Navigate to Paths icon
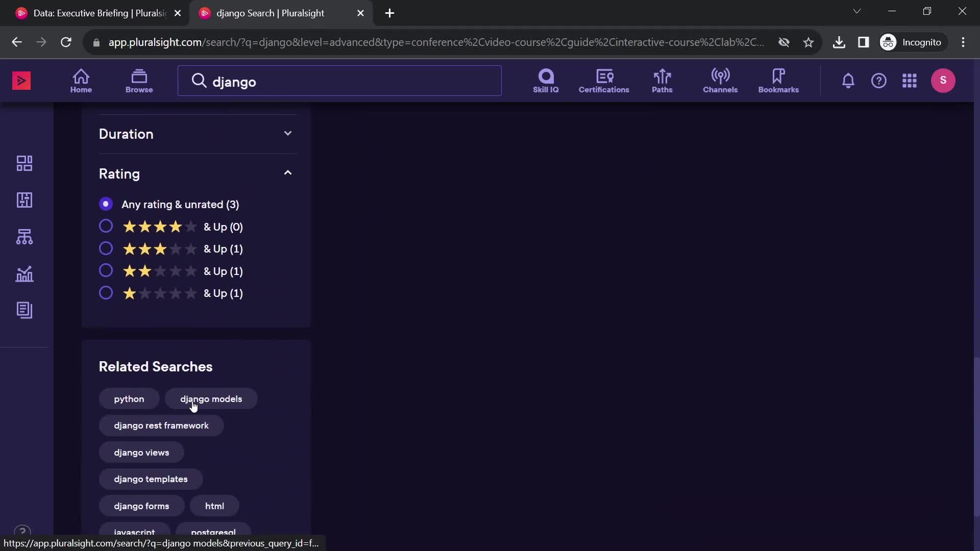This screenshot has width=980, height=551. pos(661,80)
